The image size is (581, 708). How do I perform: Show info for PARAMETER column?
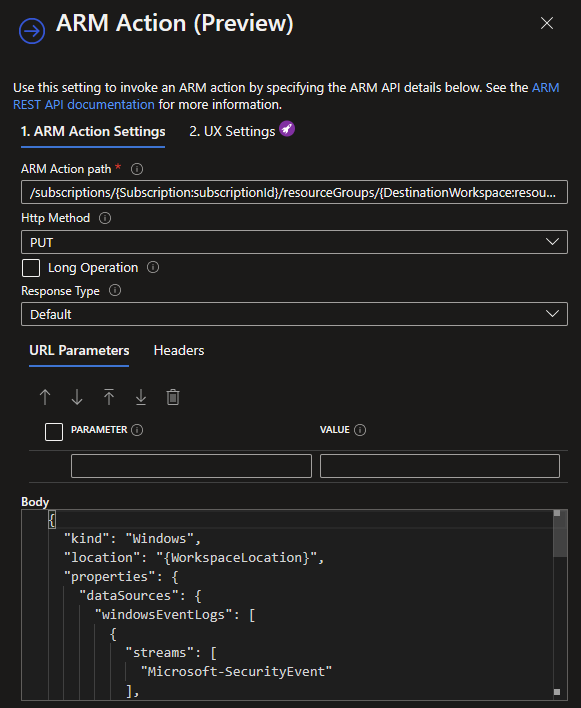pyautogui.click(x=137, y=430)
